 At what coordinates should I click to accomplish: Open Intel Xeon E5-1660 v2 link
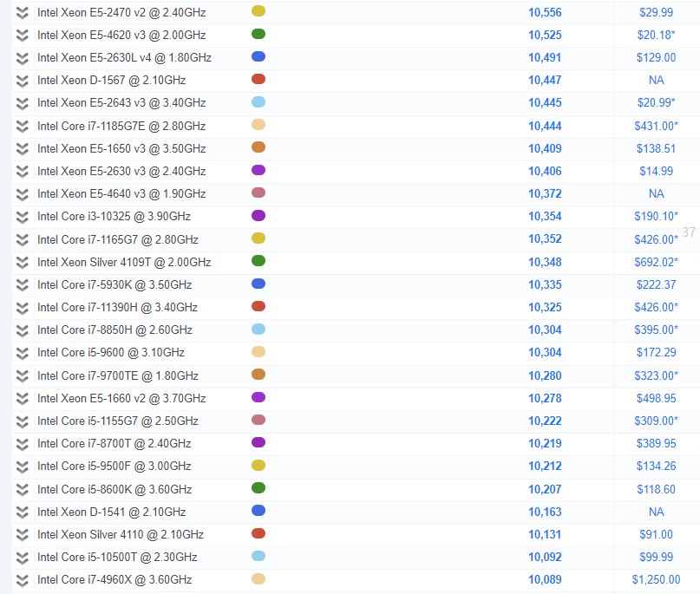coord(121,399)
